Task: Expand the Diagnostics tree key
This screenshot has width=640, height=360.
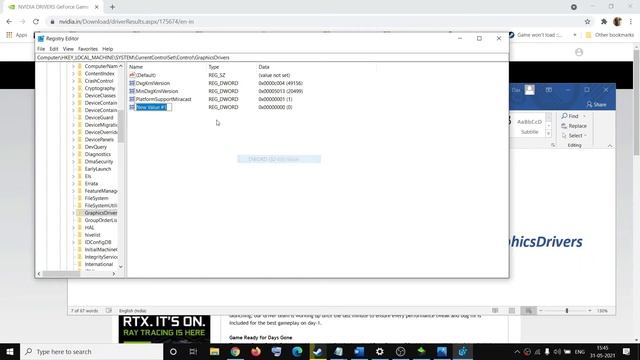Action: [73, 154]
